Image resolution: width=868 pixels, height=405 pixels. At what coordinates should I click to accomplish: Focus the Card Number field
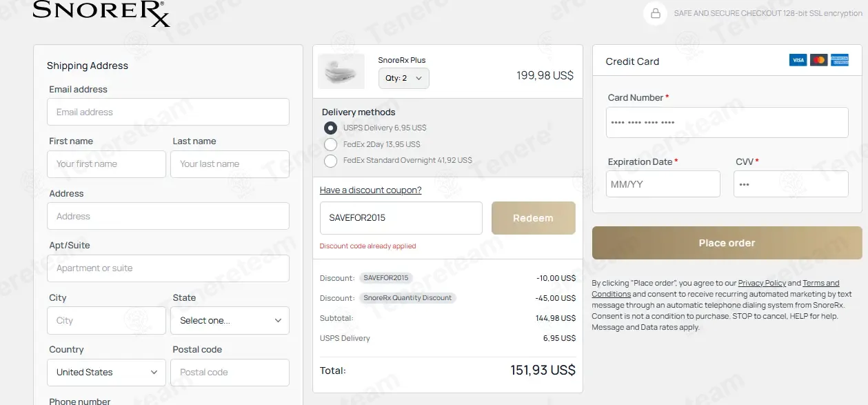click(727, 123)
